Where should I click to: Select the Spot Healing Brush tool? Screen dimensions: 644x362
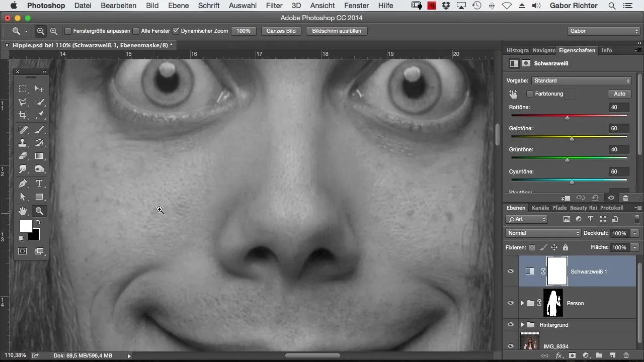(23, 130)
